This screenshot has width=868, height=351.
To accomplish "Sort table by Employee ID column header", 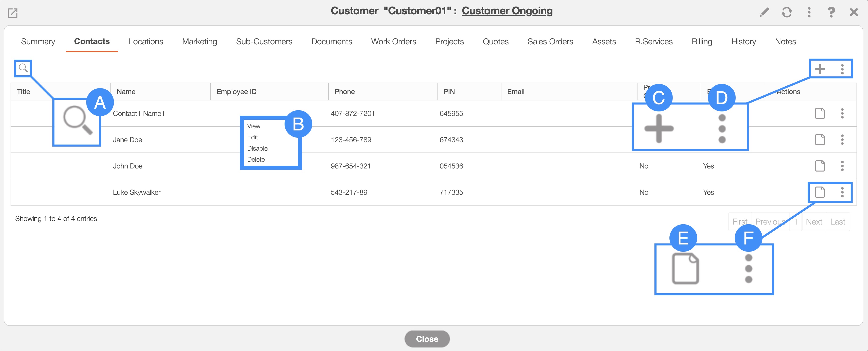I will pyautogui.click(x=236, y=92).
